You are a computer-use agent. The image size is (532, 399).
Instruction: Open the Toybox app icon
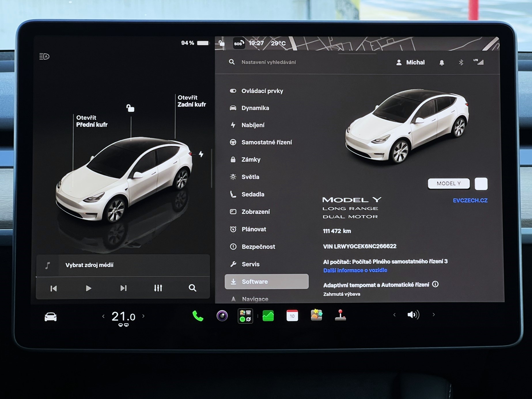coord(316,315)
